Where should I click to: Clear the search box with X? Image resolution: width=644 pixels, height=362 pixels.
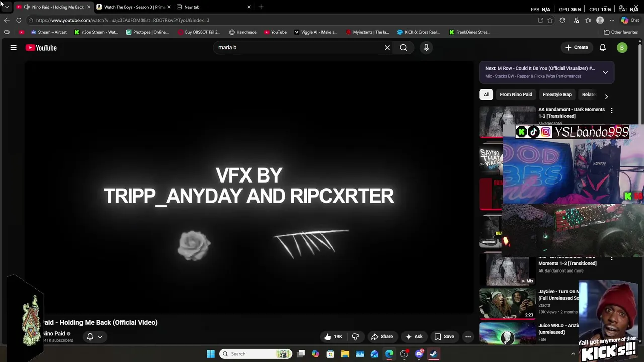tap(387, 48)
